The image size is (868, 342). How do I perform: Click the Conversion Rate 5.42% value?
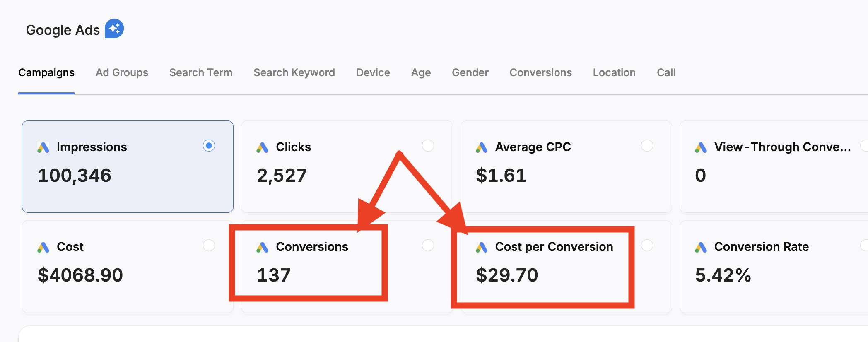point(723,275)
